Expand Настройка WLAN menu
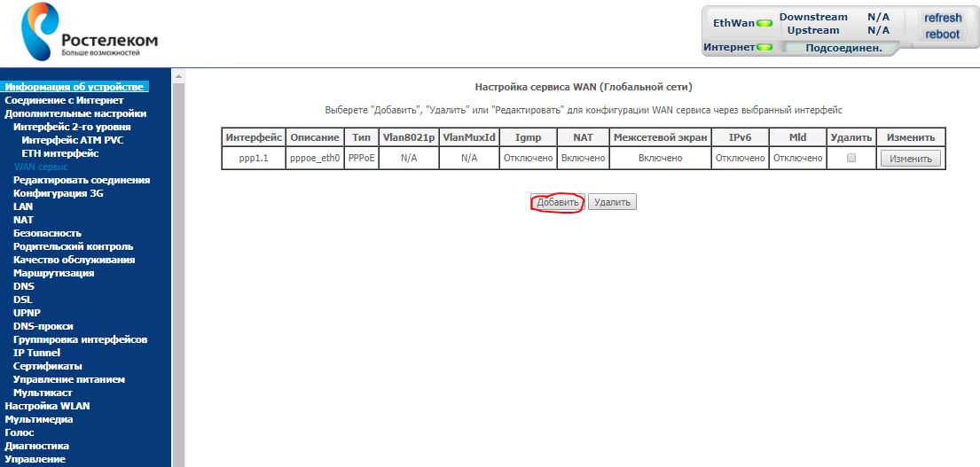The height and width of the screenshot is (467, 980). tap(47, 406)
